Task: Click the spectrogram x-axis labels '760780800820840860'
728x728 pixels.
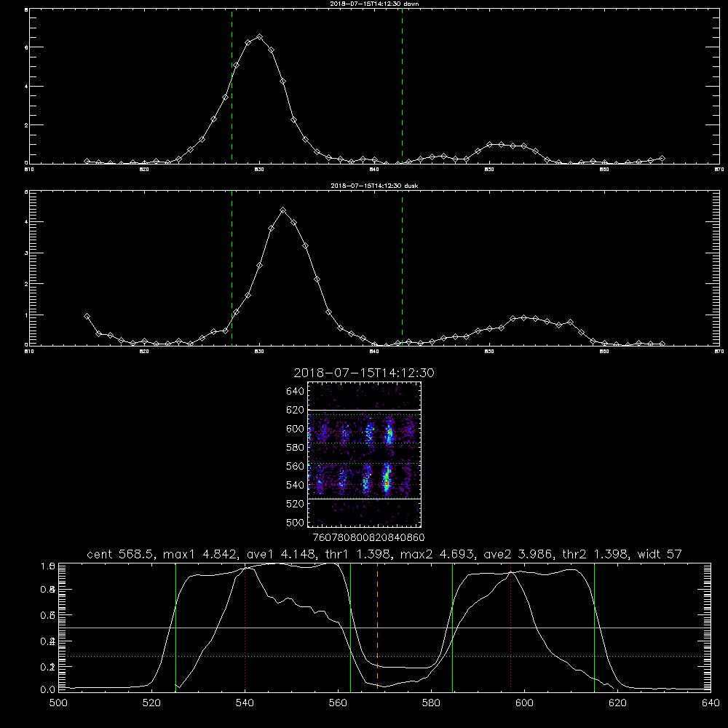Action: pyautogui.click(x=369, y=537)
